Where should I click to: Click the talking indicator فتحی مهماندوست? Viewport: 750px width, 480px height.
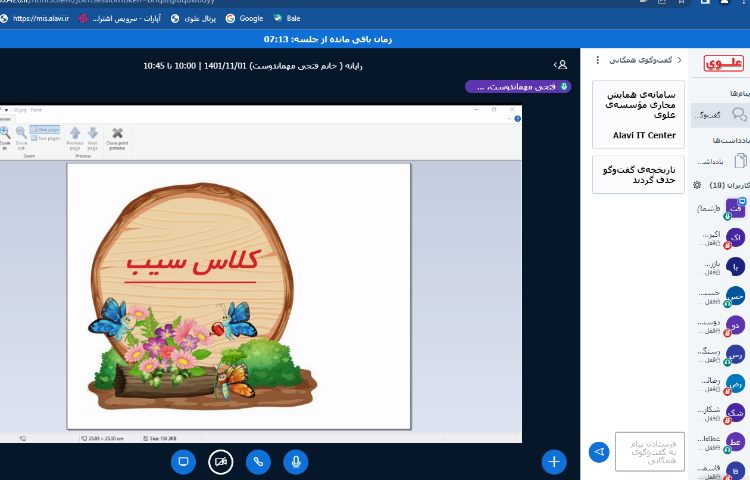pyautogui.click(x=518, y=87)
